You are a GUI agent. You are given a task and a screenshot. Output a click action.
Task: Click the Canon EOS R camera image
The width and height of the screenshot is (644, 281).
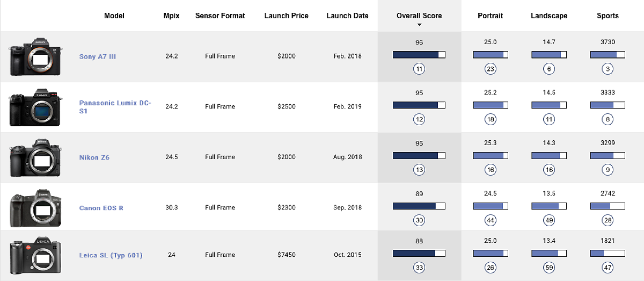(35, 208)
